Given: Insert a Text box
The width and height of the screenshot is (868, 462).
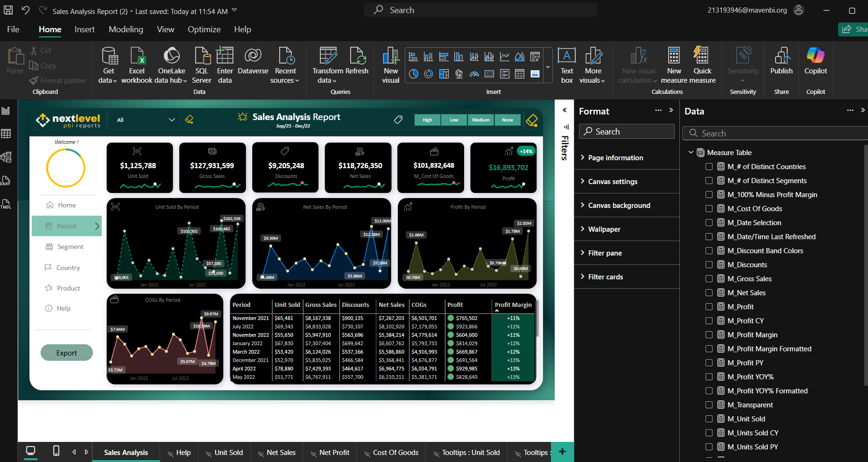Looking at the screenshot, I should 566,56.
